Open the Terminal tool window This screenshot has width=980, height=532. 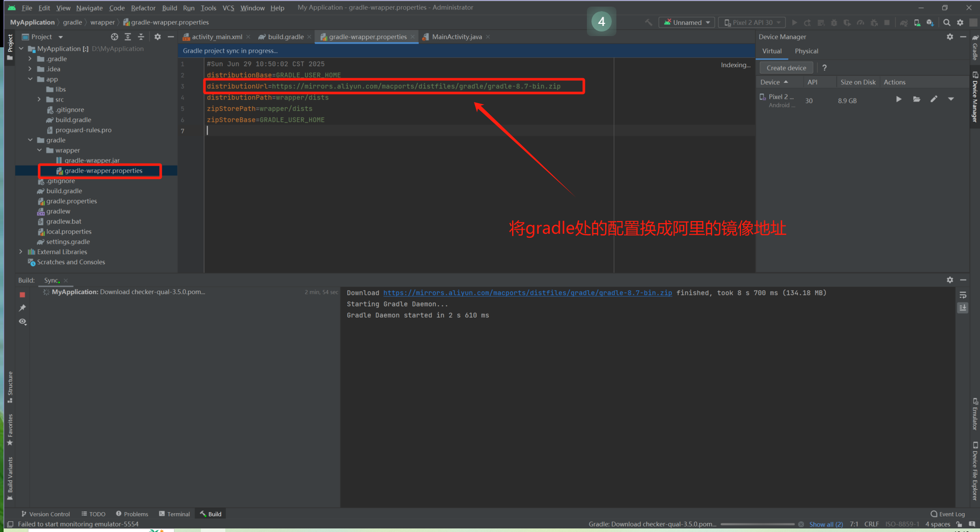[174, 514]
